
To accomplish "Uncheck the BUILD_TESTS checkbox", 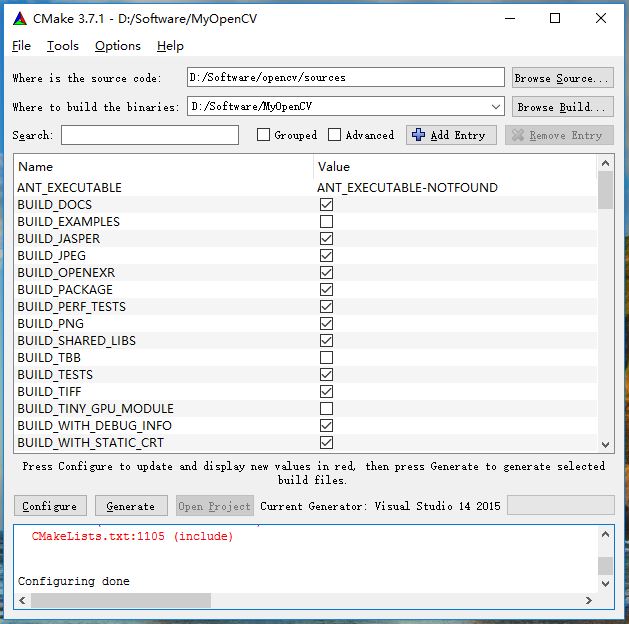I will pyautogui.click(x=327, y=375).
